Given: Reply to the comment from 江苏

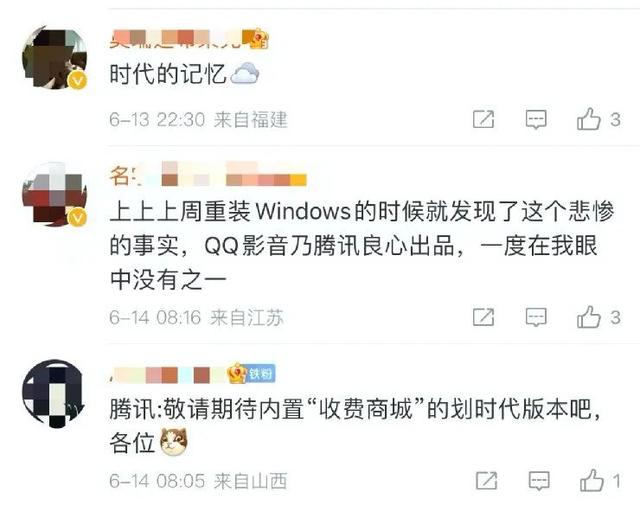Looking at the screenshot, I should coord(536,317).
